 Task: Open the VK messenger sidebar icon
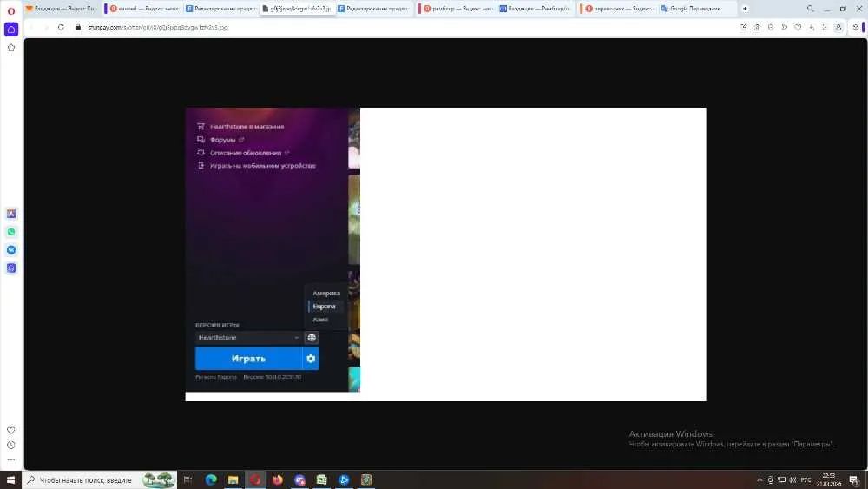11,250
